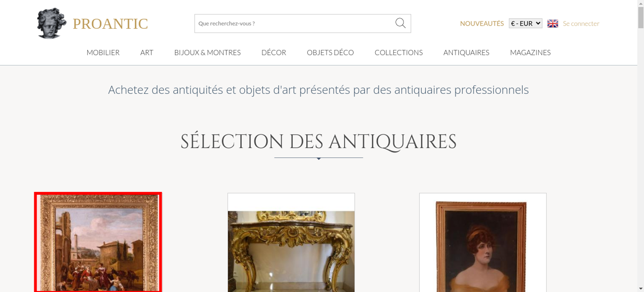Open the ANTIQUAIRES menu
Image resolution: width=644 pixels, height=292 pixels.
click(x=466, y=52)
